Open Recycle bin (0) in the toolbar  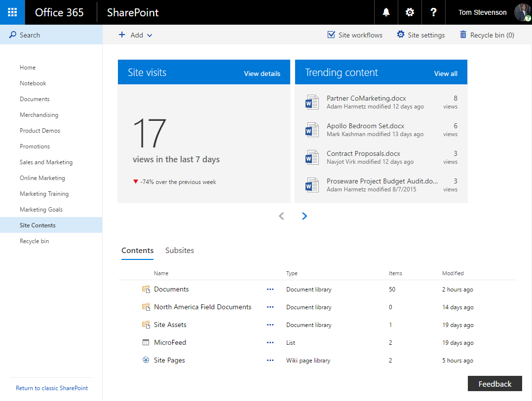[487, 35]
